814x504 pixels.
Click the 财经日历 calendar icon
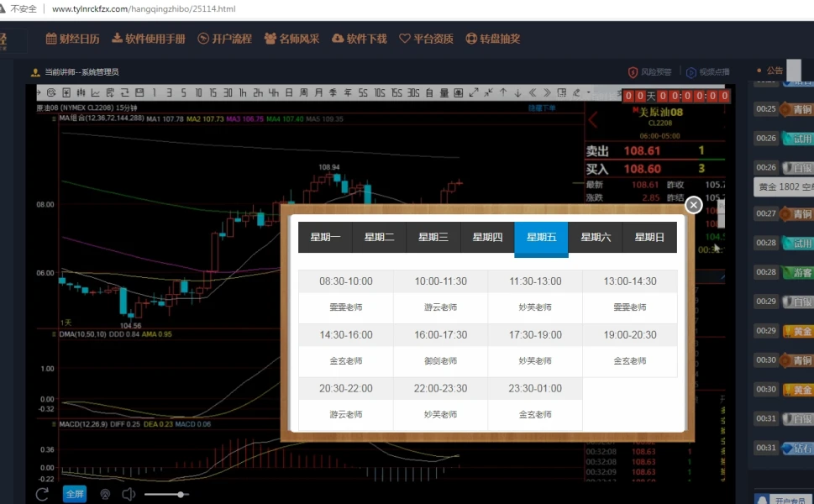pos(50,39)
